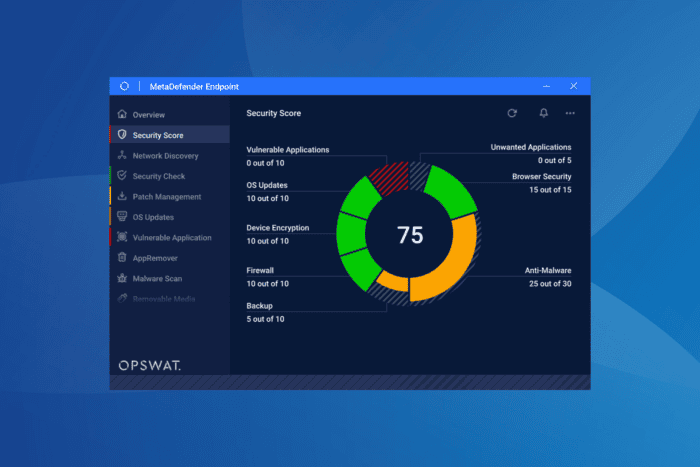Open Patch Management section

[x=170, y=196]
